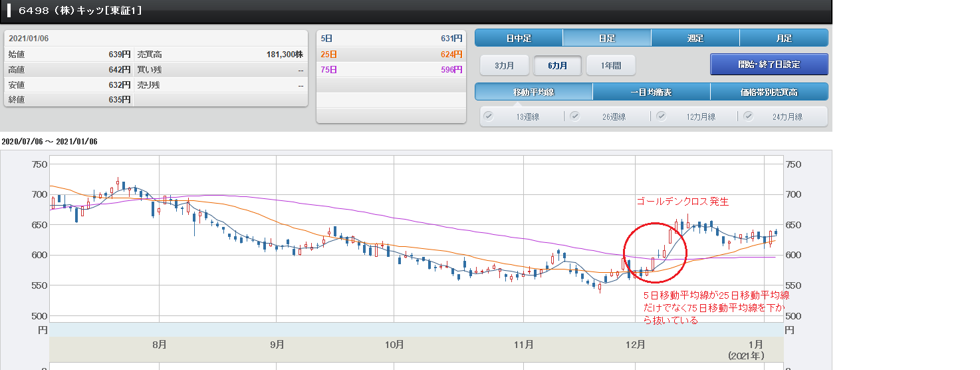Select the 日足 daily chart tab
This screenshot has width=980, height=370.
(607, 38)
